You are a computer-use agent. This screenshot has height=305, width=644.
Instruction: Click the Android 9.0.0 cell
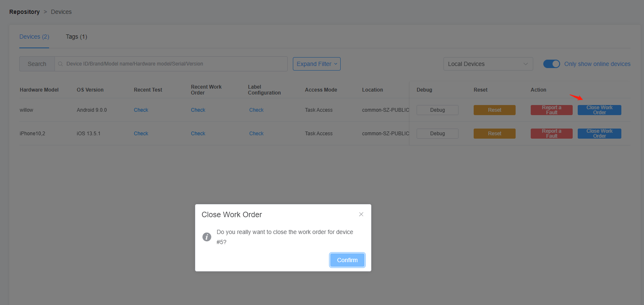(x=92, y=110)
